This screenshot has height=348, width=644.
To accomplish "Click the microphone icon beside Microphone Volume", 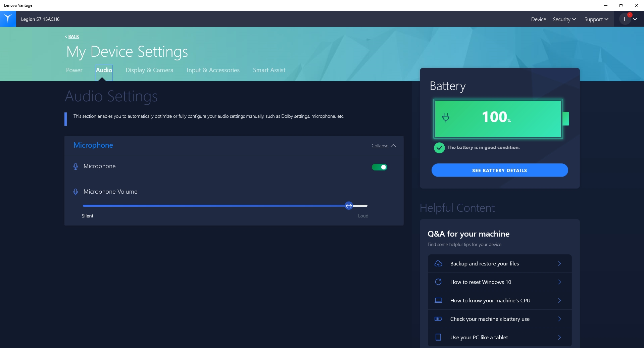I will (x=76, y=192).
